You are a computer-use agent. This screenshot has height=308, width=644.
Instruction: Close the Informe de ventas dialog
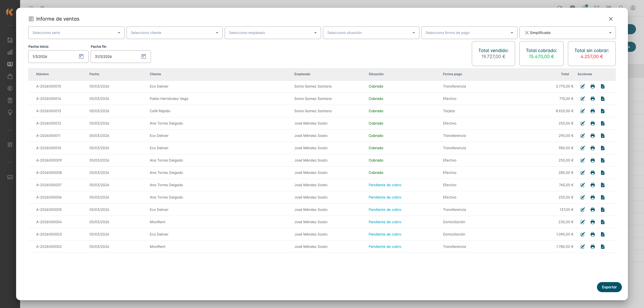tap(611, 19)
